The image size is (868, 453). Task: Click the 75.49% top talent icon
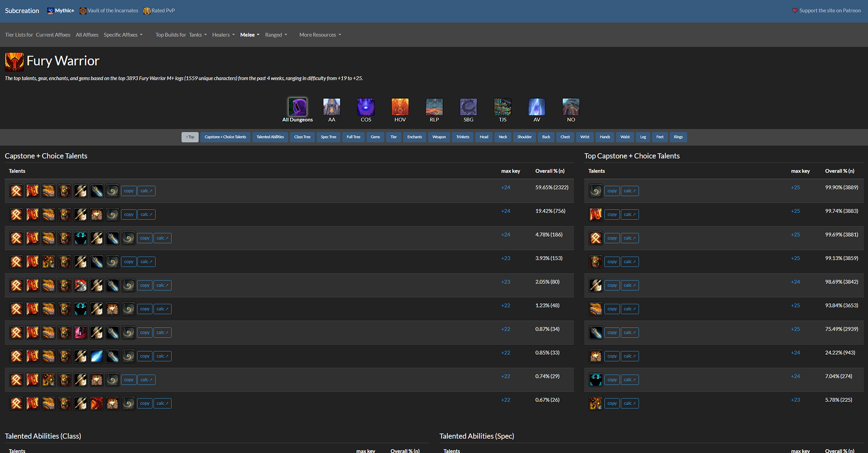click(596, 333)
